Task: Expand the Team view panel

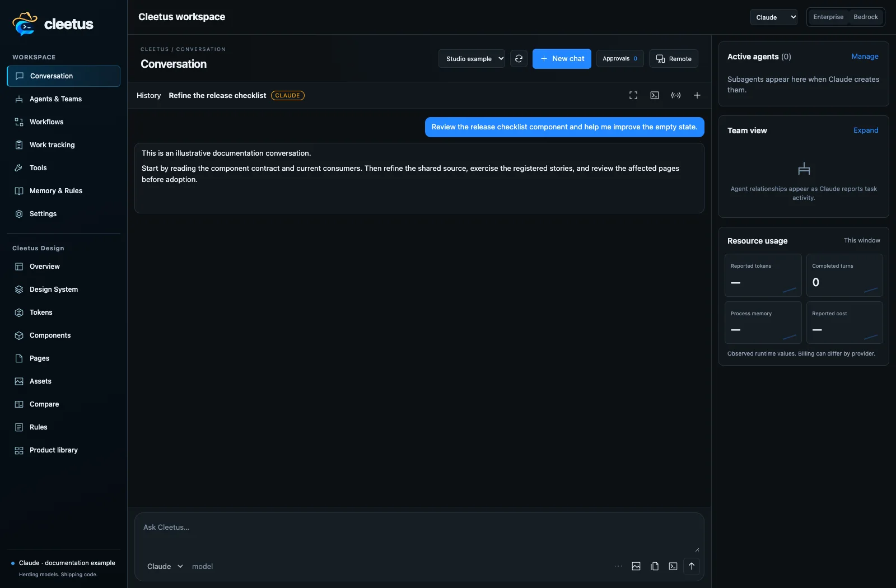Action: pyautogui.click(x=866, y=130)
